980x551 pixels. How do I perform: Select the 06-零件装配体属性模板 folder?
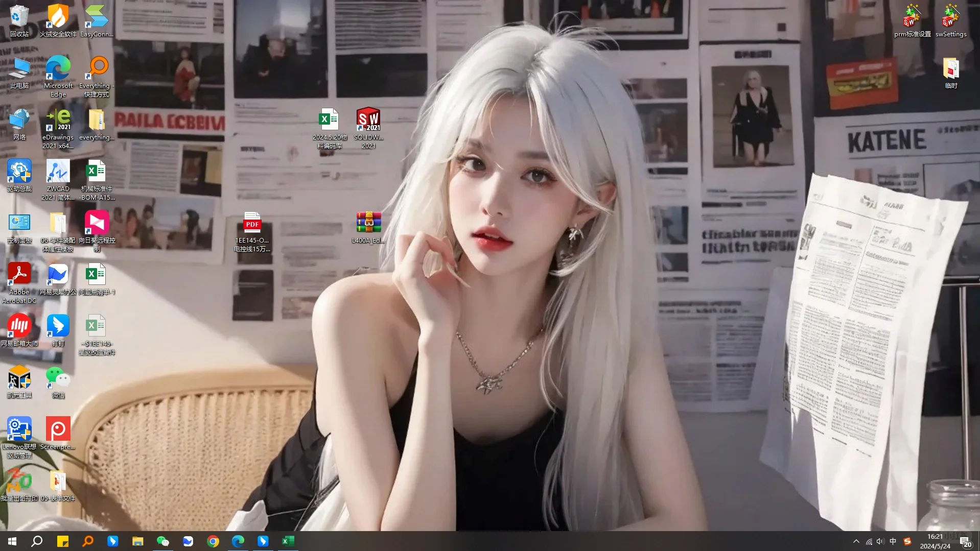(x=58, y=231)
